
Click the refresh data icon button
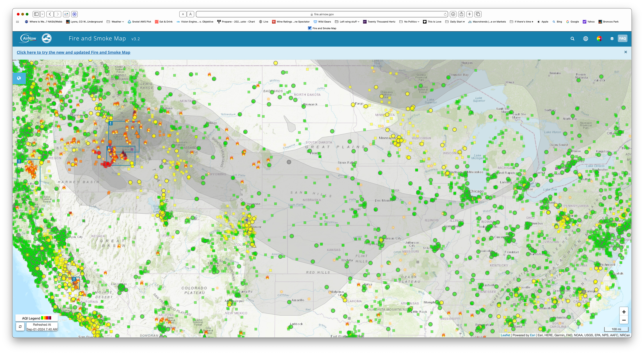20,326
